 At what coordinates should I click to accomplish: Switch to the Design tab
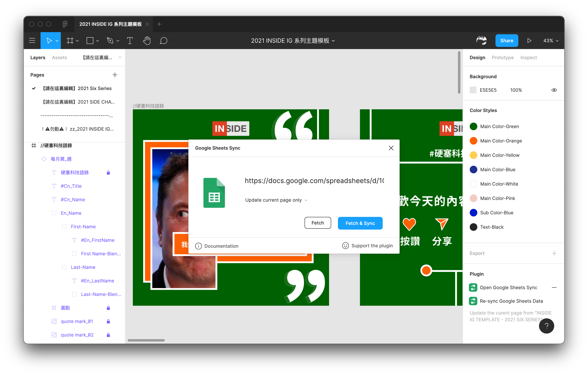477,57
